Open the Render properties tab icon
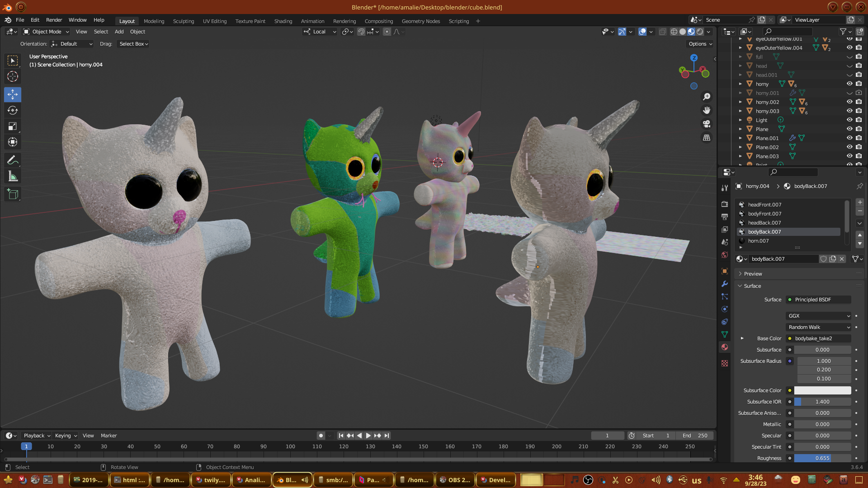Screen dimensions: 868x488 pyautogui.click(x=725, y=204)
